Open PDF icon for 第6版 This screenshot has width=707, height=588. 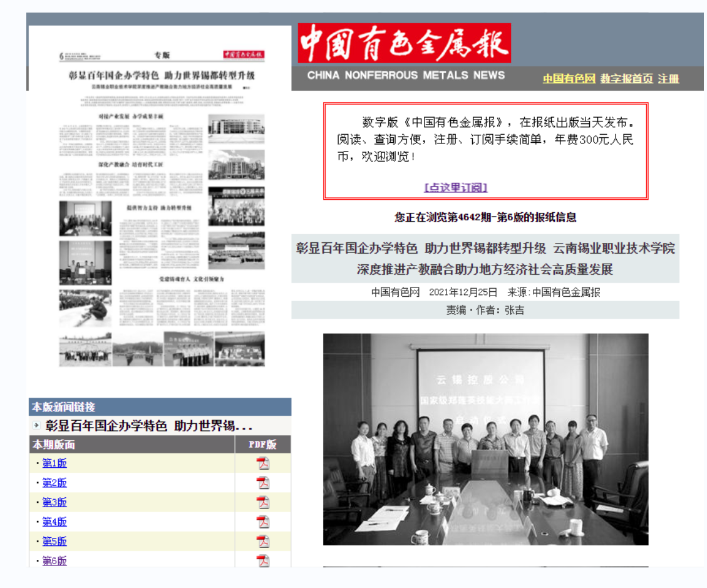pyautogui.click(x=263, y=560)
